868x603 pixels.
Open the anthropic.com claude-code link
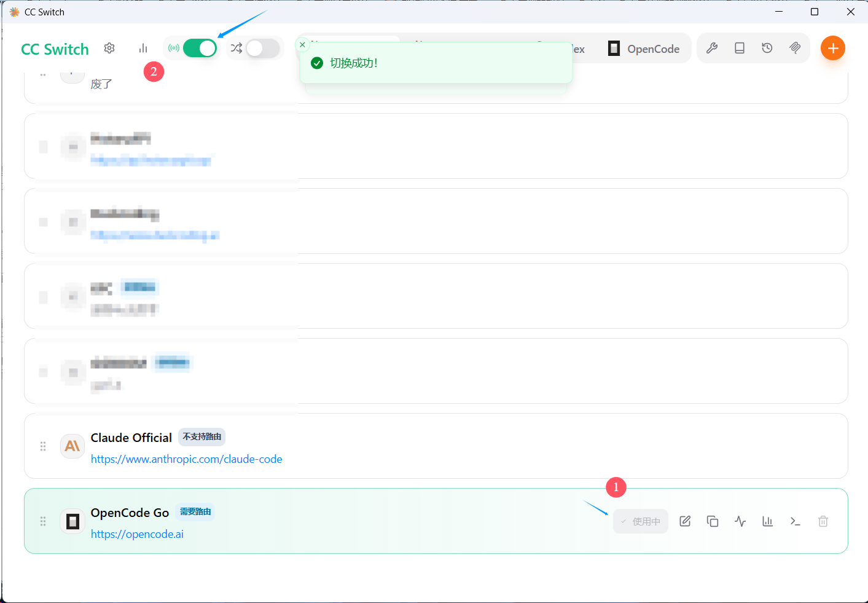pyautogui.click(x=187, y=459)
